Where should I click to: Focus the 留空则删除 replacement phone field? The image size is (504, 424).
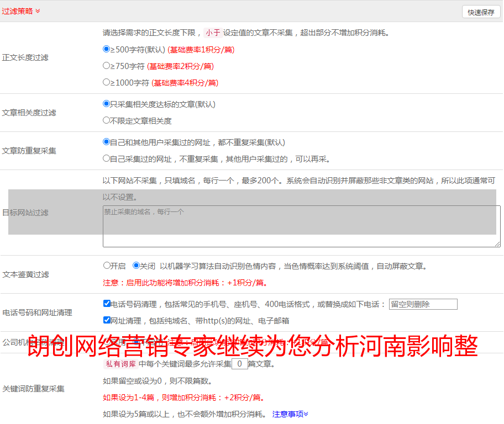click(423, 304)
